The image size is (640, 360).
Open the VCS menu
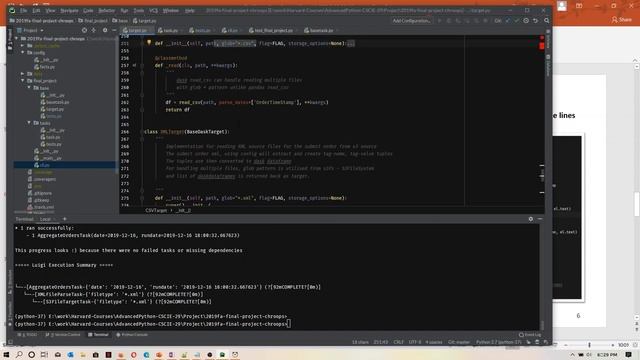tap(153, 11)
